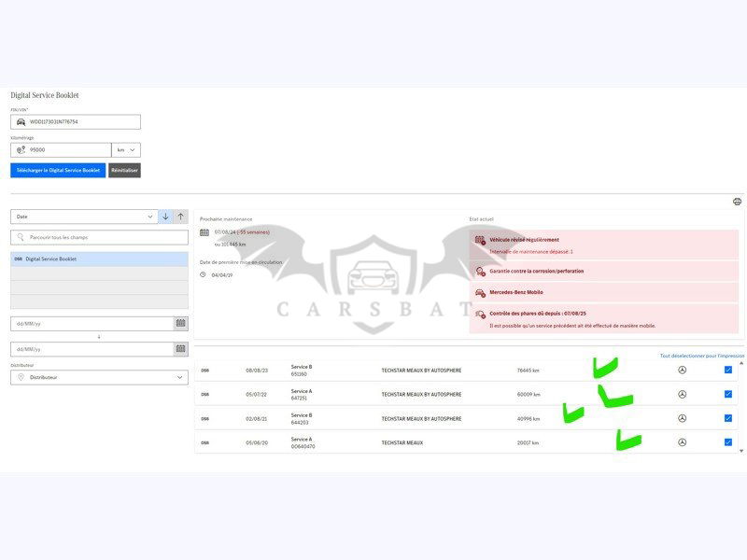Sort the list in descending order
747x560 pixels.
(165, 217)
